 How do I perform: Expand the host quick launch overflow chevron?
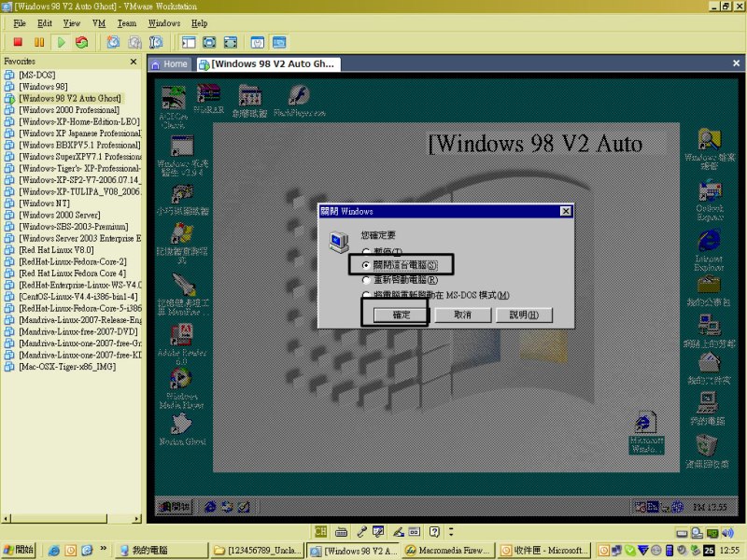pos(104,549)
